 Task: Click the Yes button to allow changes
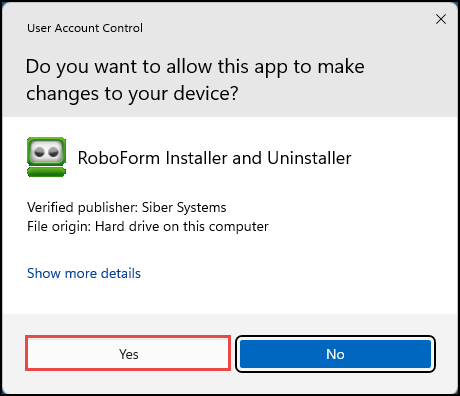click(128, 354)
